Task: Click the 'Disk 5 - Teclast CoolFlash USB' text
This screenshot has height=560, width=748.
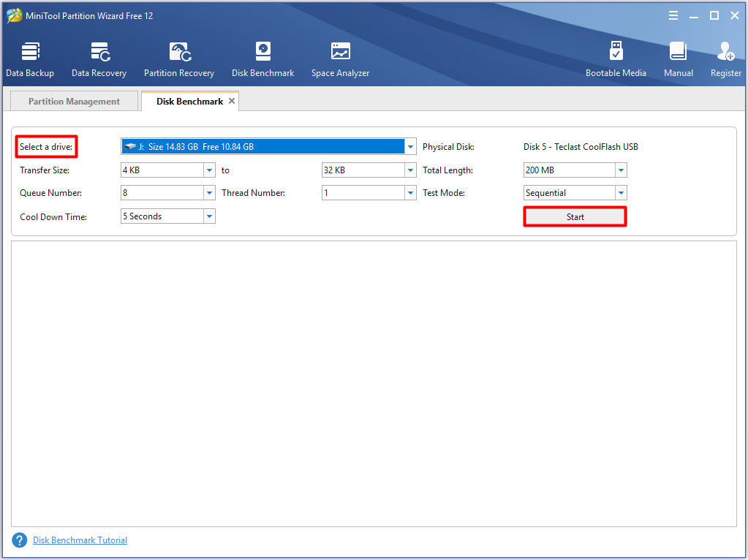Action: pos(581,146)
